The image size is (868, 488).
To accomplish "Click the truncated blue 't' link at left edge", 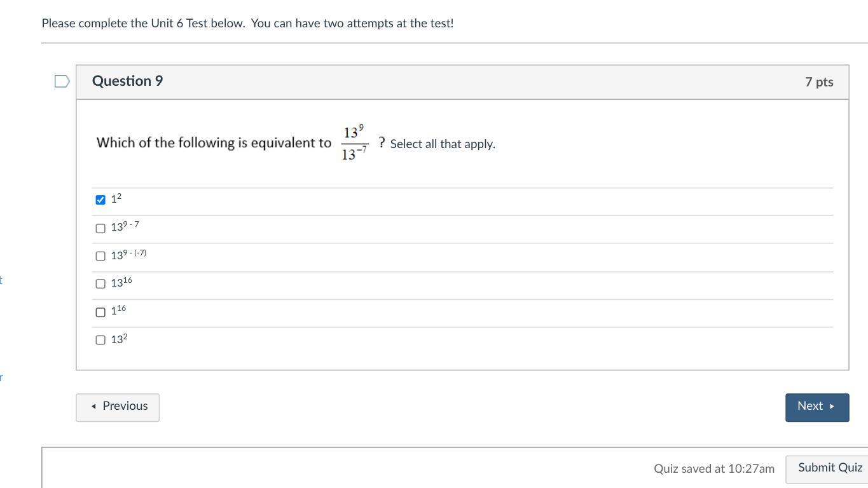I will (1, 280).
